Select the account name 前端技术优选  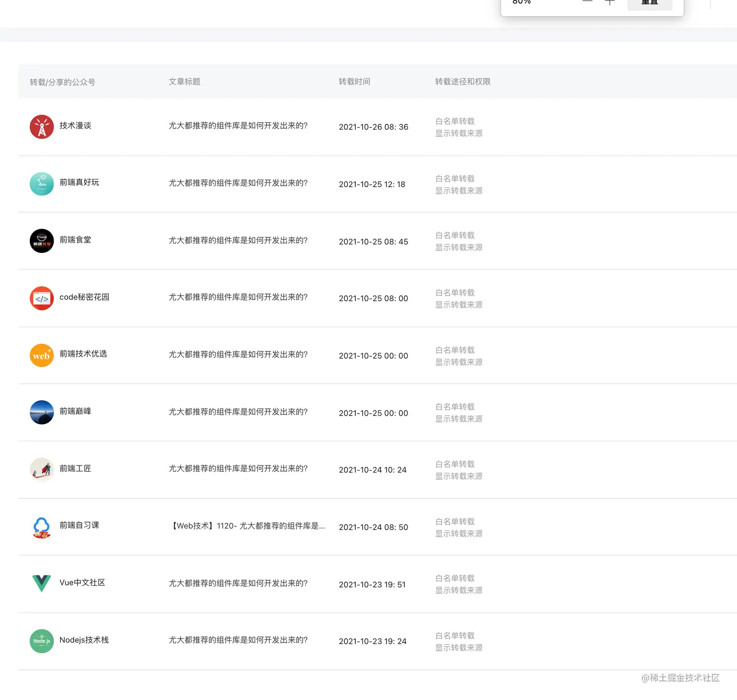(x=83, y=354)
